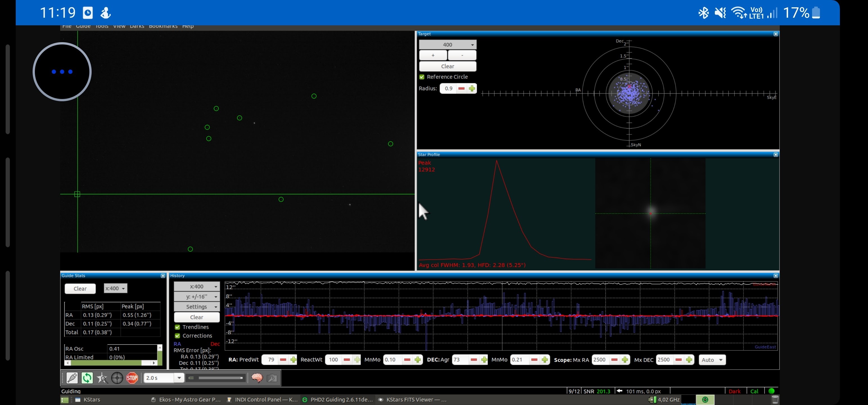Click the - zoom button in Target panel
Image resolution: width=868 pixels, height=405 pixels.
[462, 55]
